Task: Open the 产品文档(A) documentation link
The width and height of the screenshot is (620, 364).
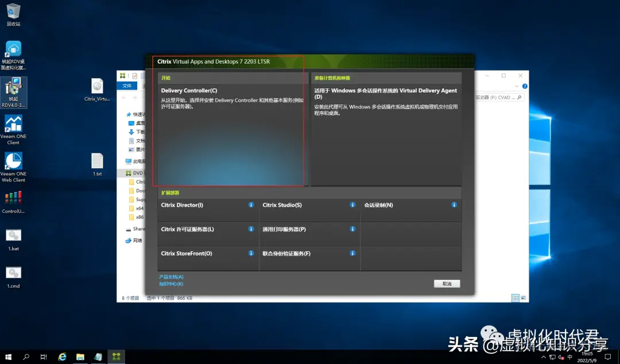Action: coord(170,276)
